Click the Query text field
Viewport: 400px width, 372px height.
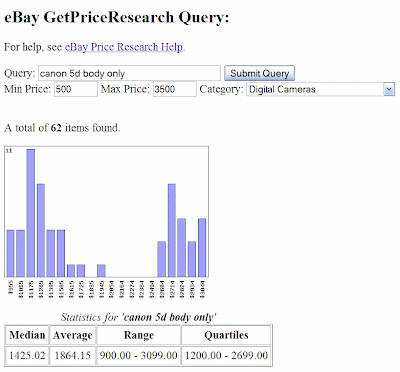tap(129, 73)
